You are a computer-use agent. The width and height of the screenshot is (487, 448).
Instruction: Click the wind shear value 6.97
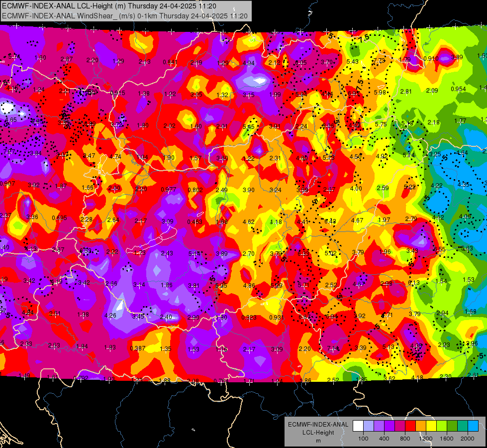(354, 93)
